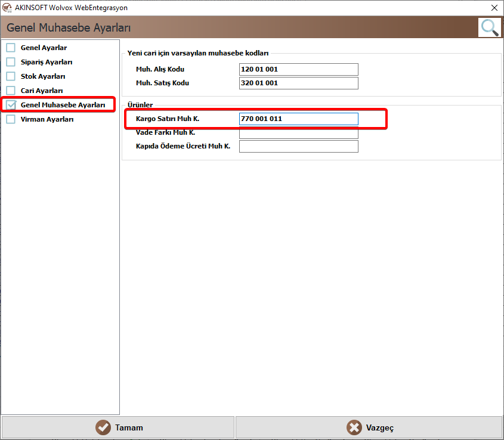Viewport: 504px width, 440px height.
Task: Open the Virman Ayarları section
Action: pos(47,119)
